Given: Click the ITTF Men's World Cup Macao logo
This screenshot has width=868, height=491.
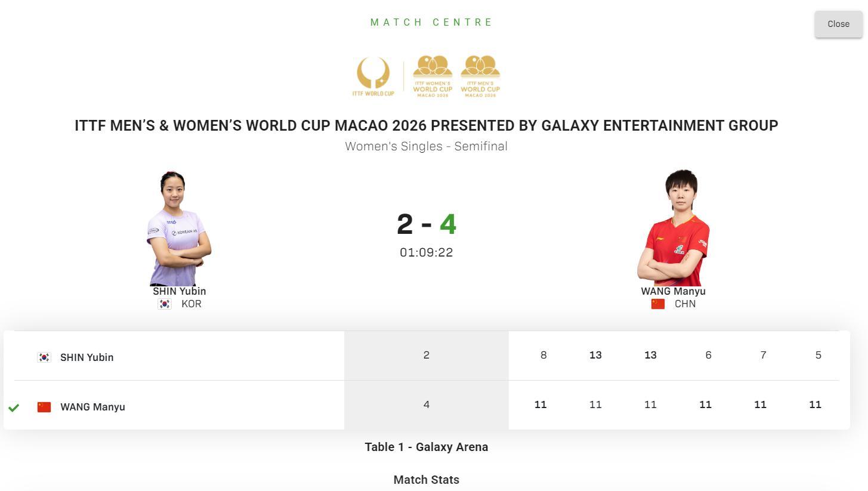Looking at the screenshot, I should click(x=480, y=76).
